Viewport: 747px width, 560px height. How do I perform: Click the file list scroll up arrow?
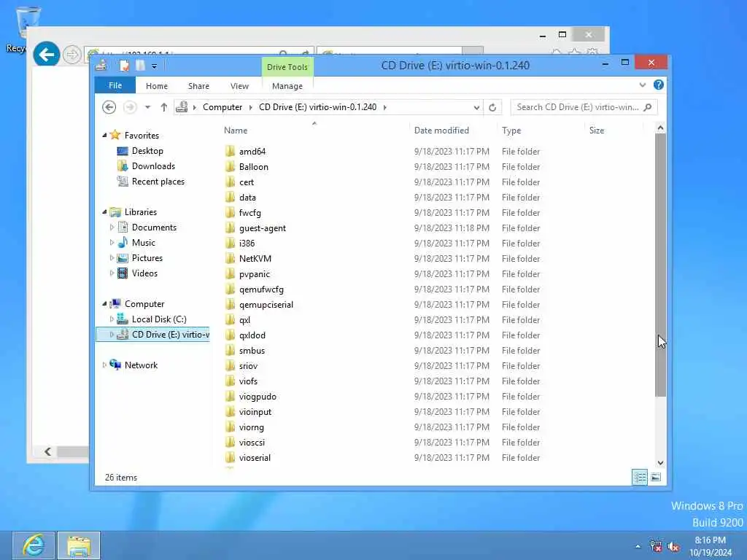(660, 128)
